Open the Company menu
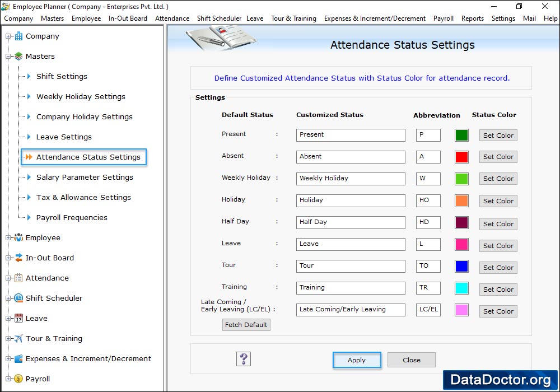The height and width of the screenshot is (392, 560). pos(18,18)
